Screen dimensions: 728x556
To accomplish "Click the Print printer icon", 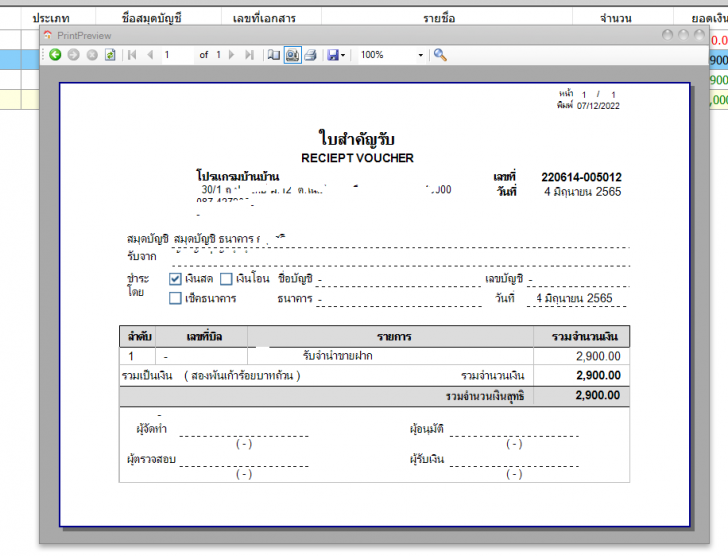I will [x=311, y=55].
